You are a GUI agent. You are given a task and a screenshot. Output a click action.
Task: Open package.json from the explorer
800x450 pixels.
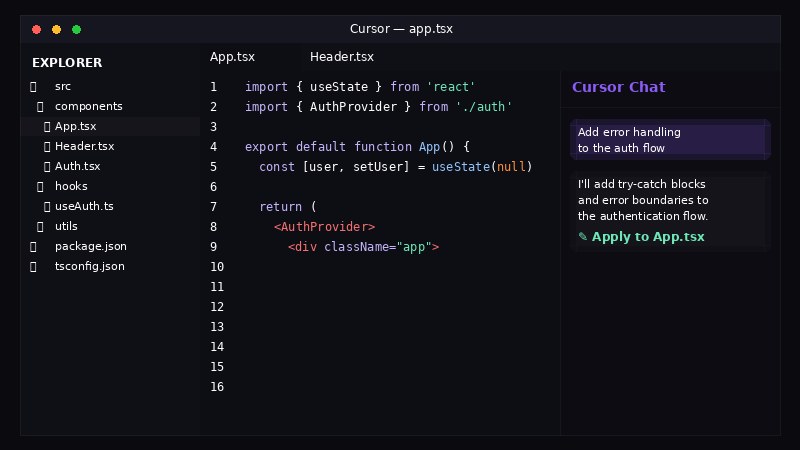pyautogui.click(x=91, y=246)
